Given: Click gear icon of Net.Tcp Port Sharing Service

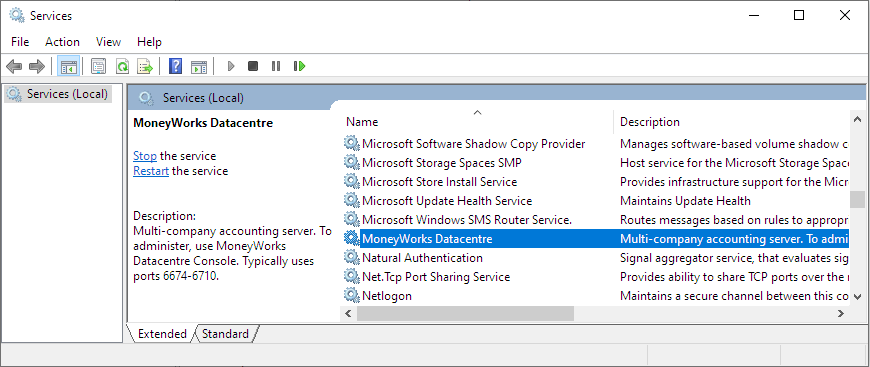Looking at the screenshot, I should coord(352,276).
